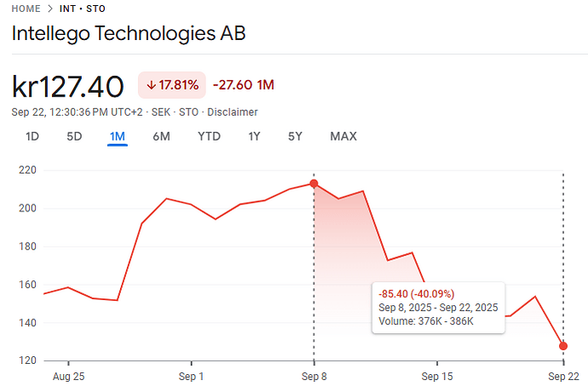Click the 17.81% change badge

[x=172, y=85]
